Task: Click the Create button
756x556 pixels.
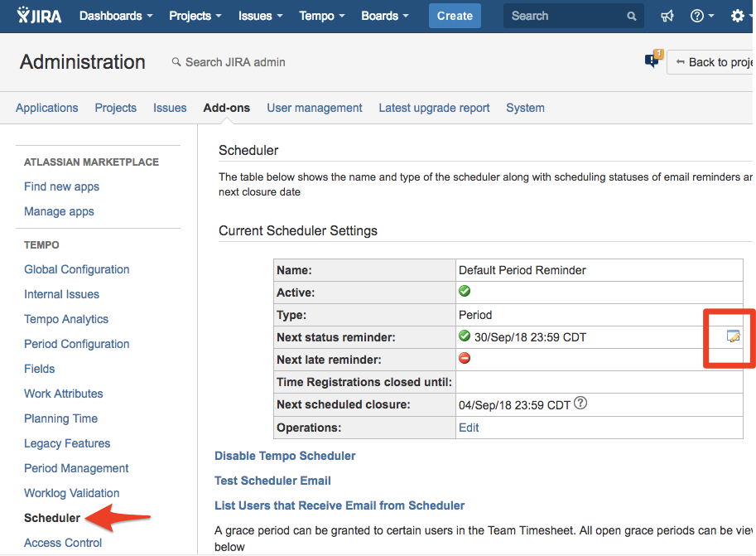Action: [455, 16]
